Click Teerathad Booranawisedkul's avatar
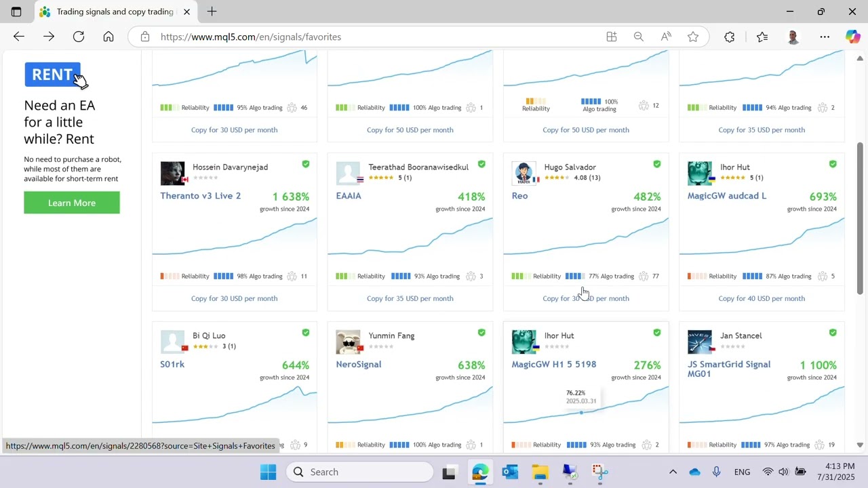This screenshot has height=488, width=868. (x=348, y=173)
